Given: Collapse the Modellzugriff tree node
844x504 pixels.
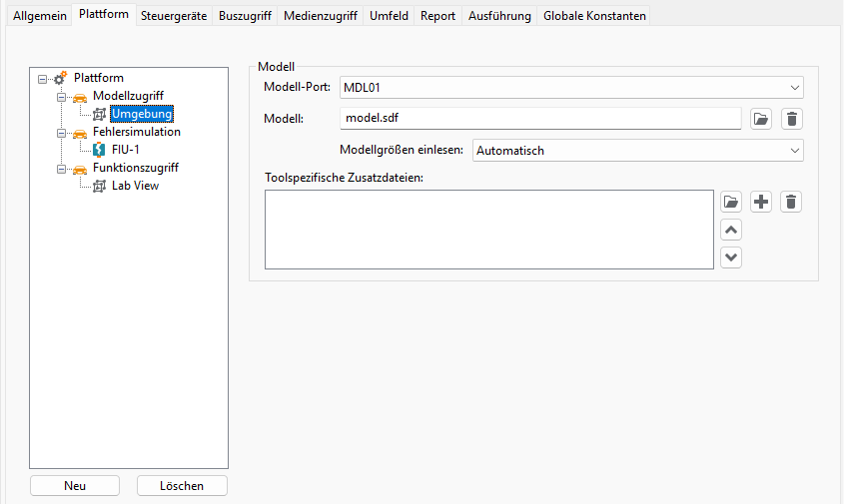Looking at the screenshot, I should pos(61,98).
